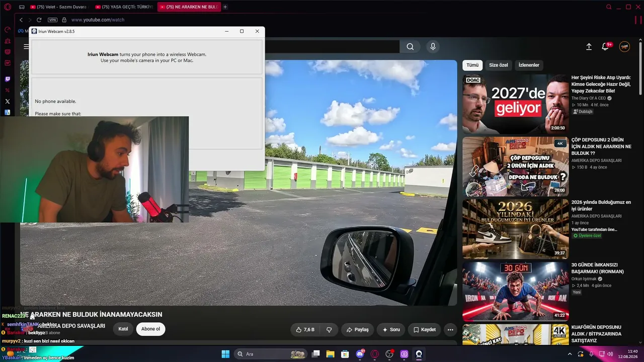Open the three-dot more actions menu
Screen dimensions: 644x362
[450, 329]
